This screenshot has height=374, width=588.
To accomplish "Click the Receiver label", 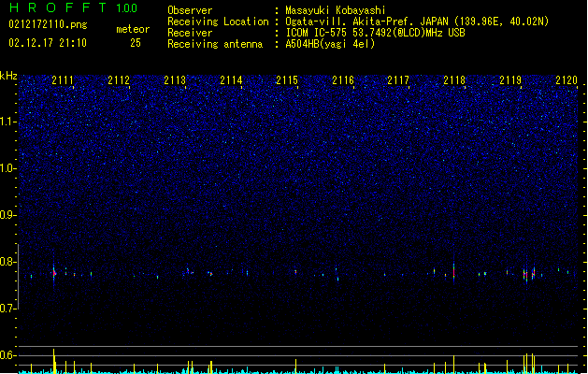I will pos(190,33).
